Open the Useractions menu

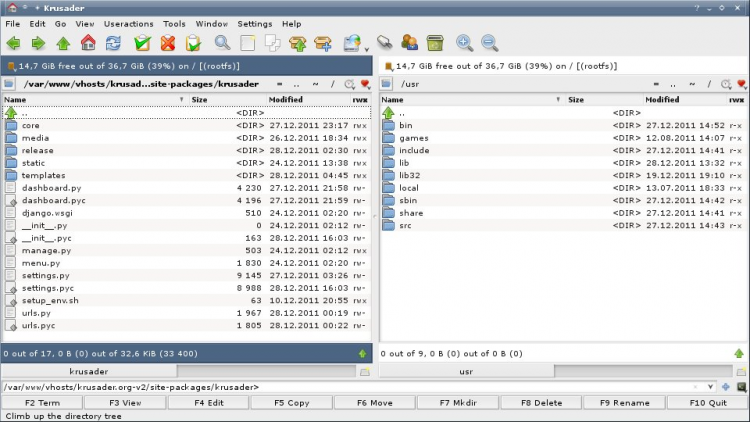click(x=129, y=23)
